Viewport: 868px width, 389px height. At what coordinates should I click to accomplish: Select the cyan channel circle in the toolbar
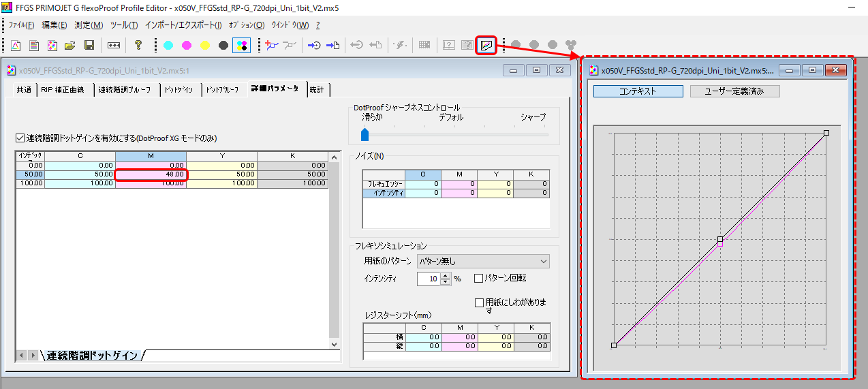168,46
